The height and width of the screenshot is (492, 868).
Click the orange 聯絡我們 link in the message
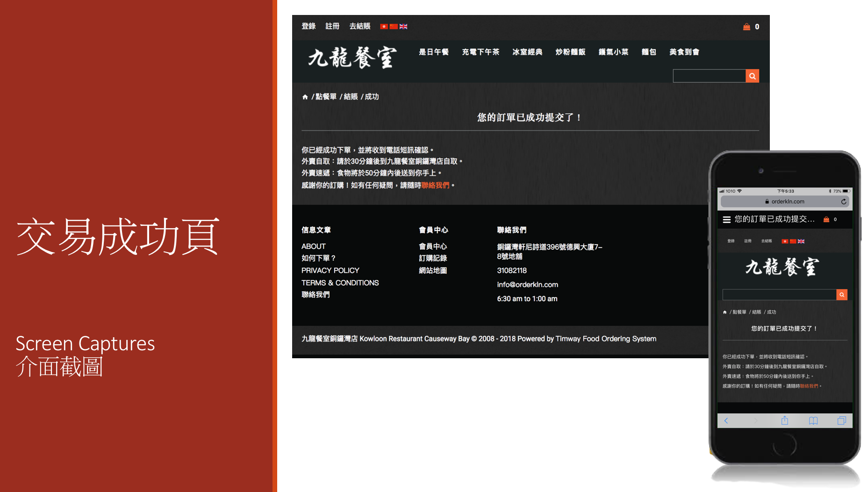click(x=435, y=185)
